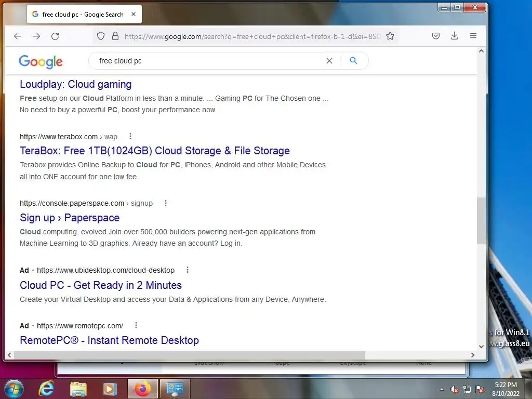Open the Action Center flag icon
This screenshot has height=399, width=532.
pyautogui.click(x=480, y=390)
